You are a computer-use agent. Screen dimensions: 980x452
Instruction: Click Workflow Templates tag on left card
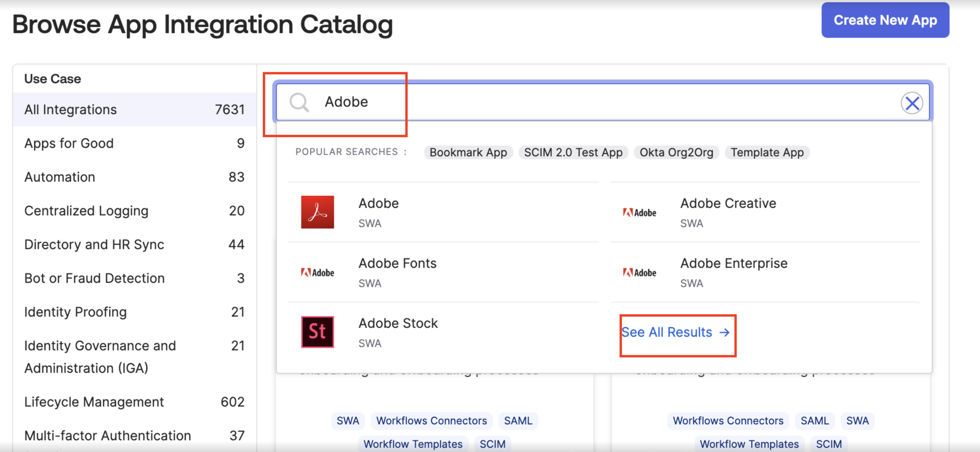click(x=413, y=444)
